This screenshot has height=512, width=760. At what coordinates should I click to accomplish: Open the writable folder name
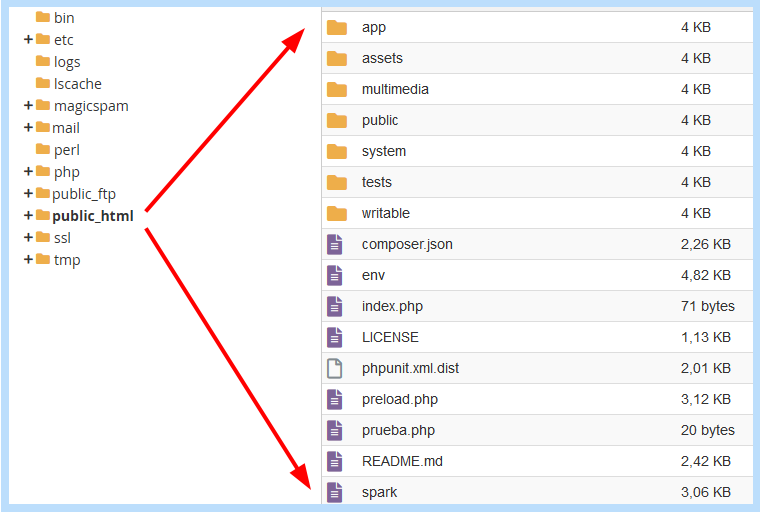pos(385,213)
